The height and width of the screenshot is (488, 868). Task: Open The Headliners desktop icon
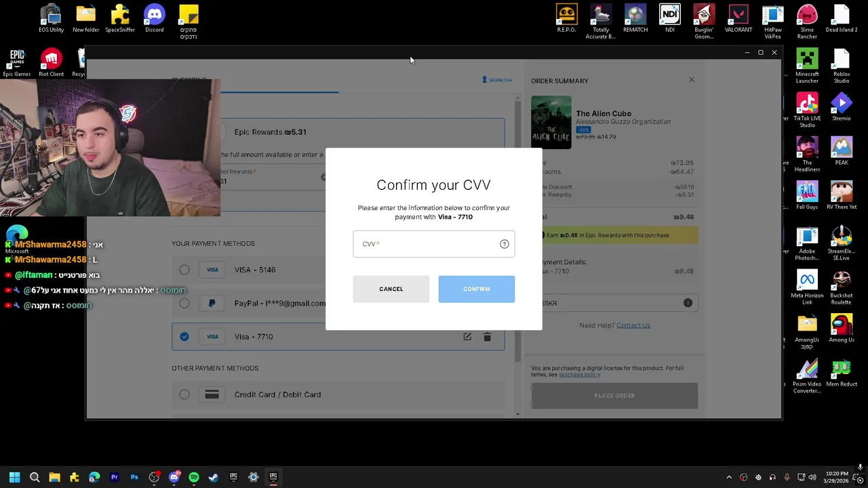click(807, 154)
